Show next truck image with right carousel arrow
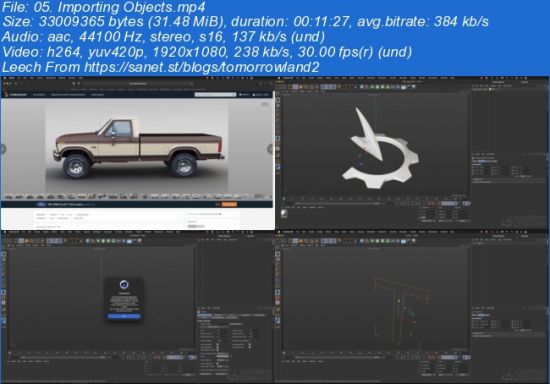Screen dimensions: 550x384 [x=270, y=149]
